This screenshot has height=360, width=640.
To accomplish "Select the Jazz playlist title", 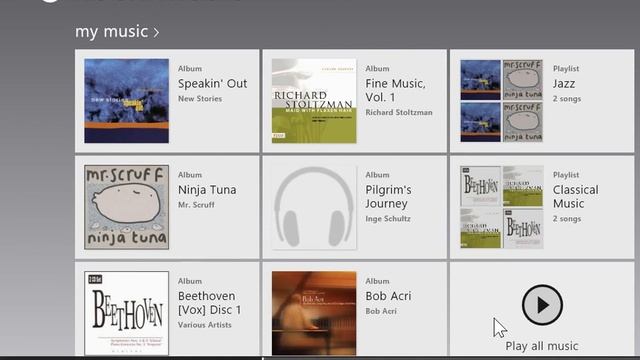I will point(564,84).
